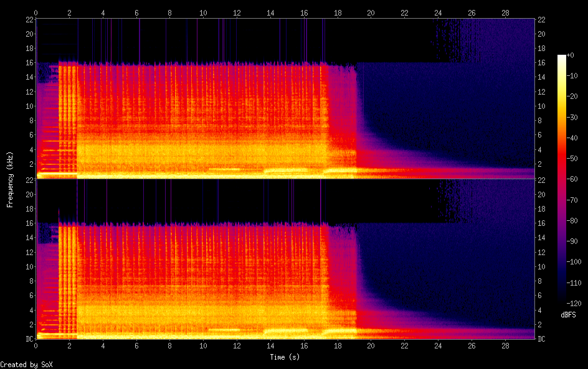This screenshot has width=588, height=369.
Task: Click the "dBFS" unit label under the color scale
Action: coord(568,315)
